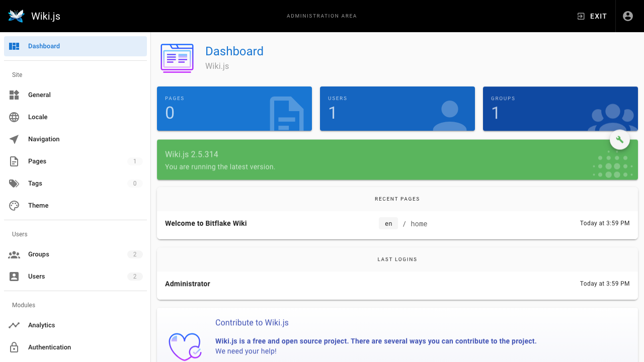
Task: Click the EXIT button
Action: click(x=592, y=16)
